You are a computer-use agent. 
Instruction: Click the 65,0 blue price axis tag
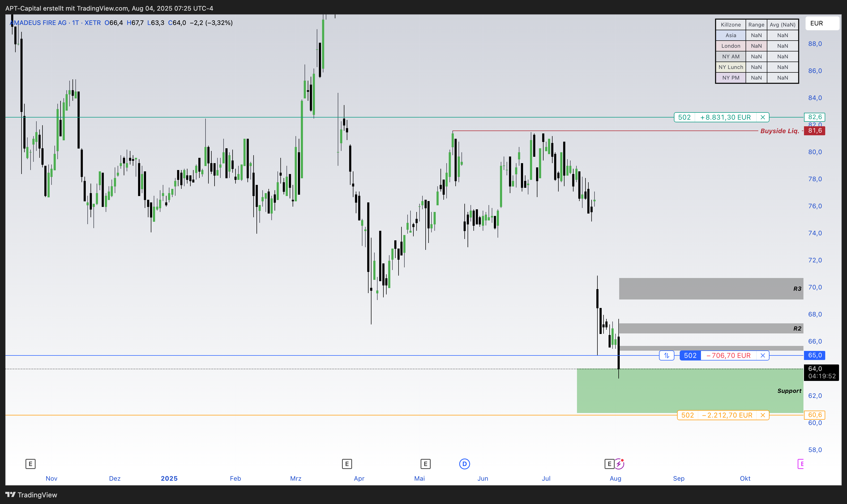point(814,355)
